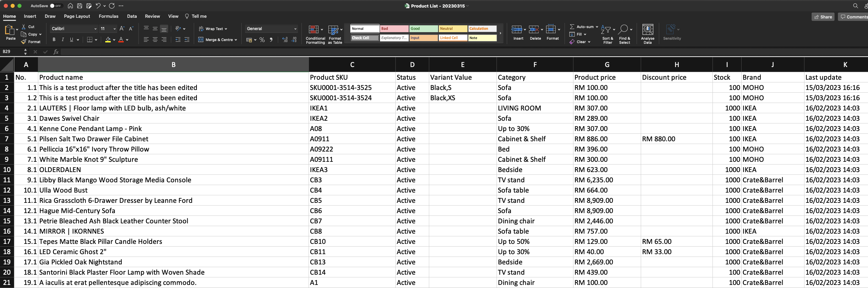Expand the Calibri font name dropdown
This screenshot has width=868, height=288.
[95, 29]
